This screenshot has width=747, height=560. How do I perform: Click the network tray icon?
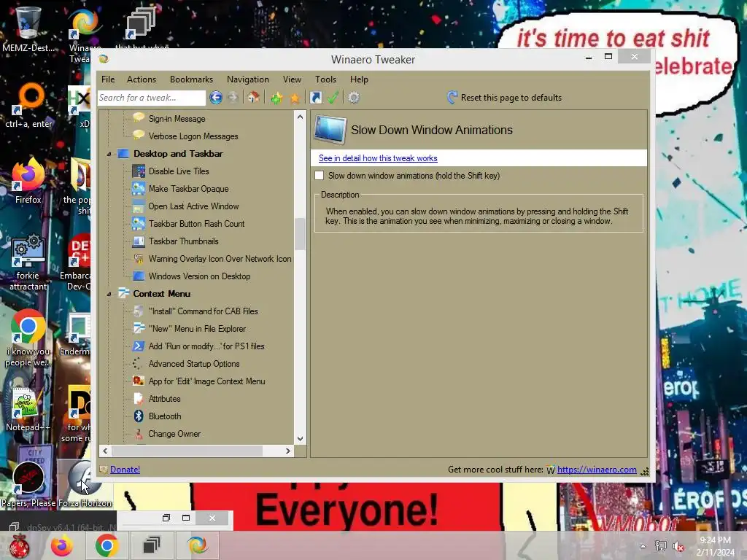click(x=660, y=546)
